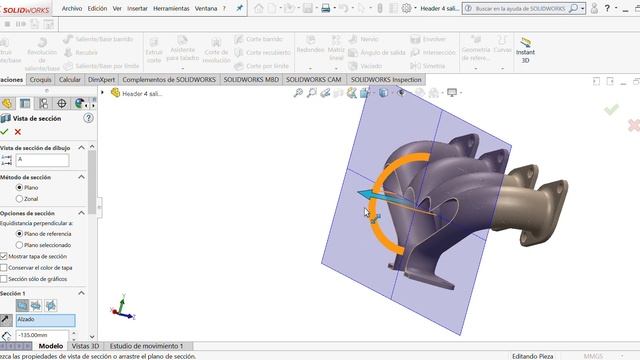640x360 pixels.
Task: Open the DimXpertManager crosshair tab
Action: pyautogui.click(x=62, y=104)
